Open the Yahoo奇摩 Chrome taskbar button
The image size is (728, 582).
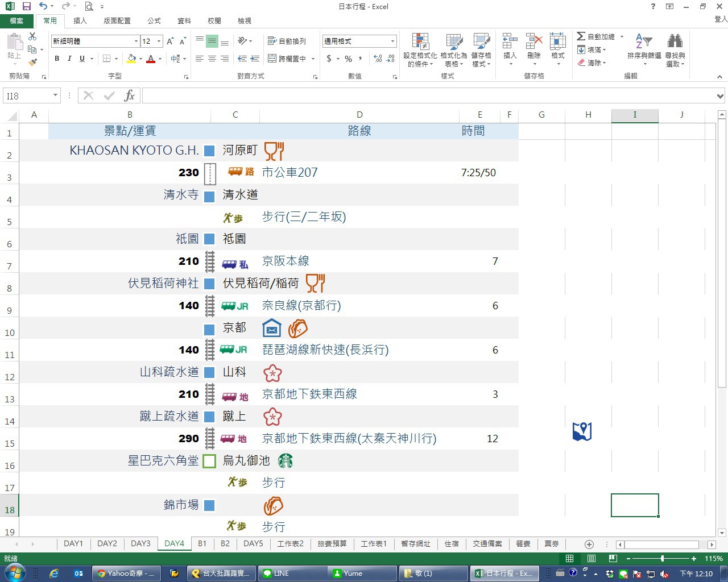pos(126,573)
